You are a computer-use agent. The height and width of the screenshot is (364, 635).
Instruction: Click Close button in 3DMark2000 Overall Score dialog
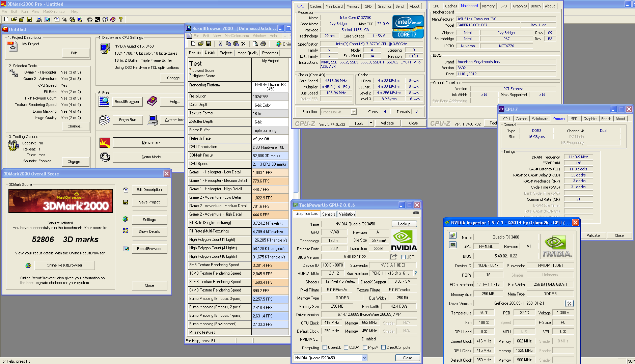(149, 286)
